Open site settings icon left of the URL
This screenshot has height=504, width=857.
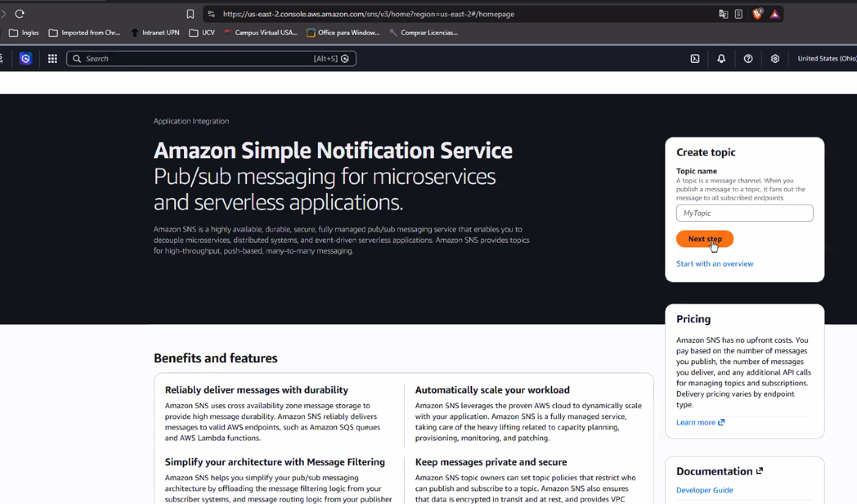click(211, 14)
